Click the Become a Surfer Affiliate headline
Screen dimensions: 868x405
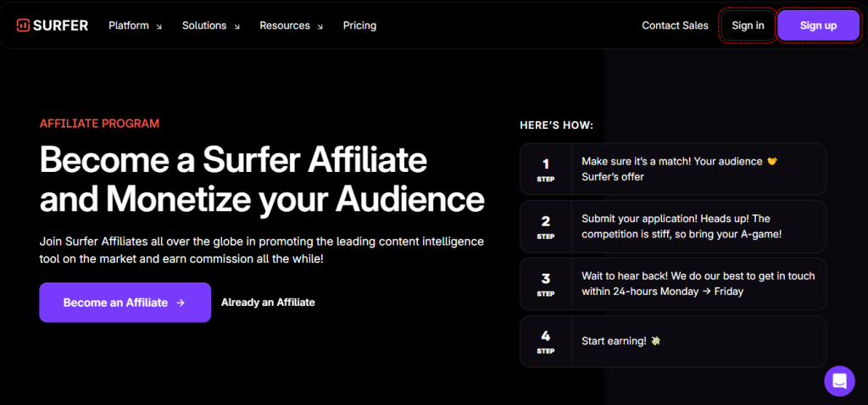click(262, 179)
